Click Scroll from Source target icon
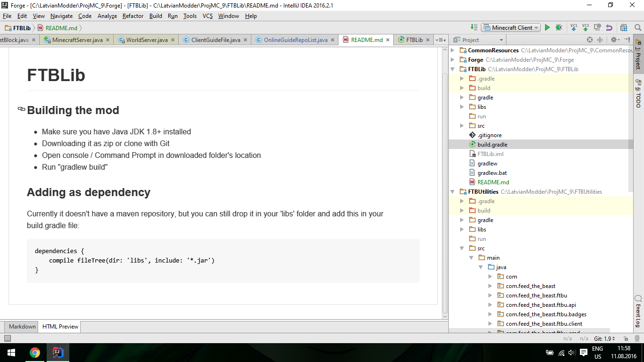 pyautogui.click(x=589, y=40)
